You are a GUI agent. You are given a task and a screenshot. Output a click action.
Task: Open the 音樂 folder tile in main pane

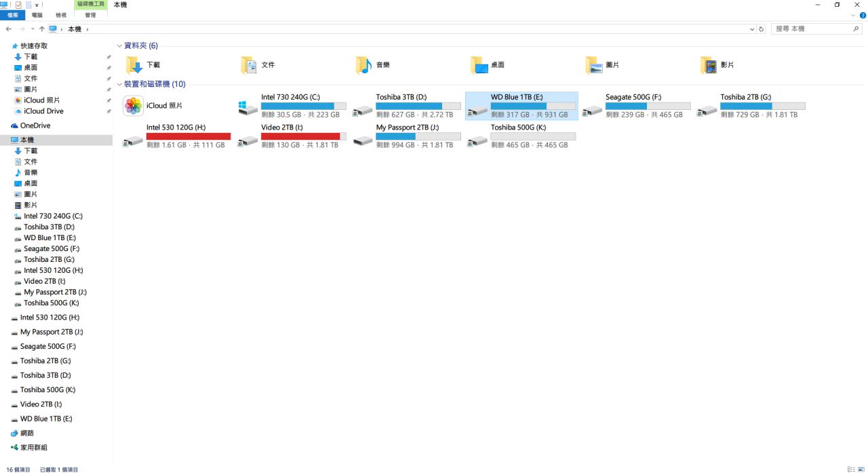coord(373,65)
